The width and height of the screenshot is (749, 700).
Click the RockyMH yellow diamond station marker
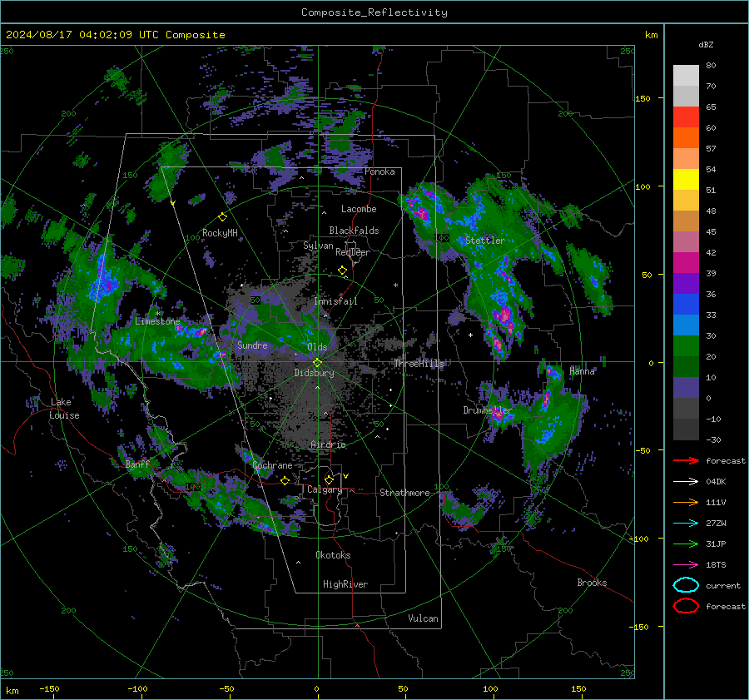(222, 217)
